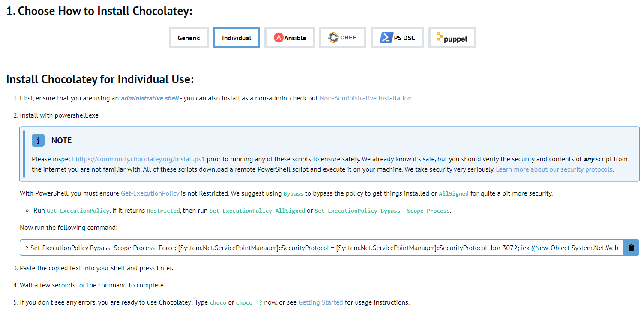Open the community.chocolatey.org/install.ps1 link
The width and height of the screenshot is (644, 317).
pos(140,159)
